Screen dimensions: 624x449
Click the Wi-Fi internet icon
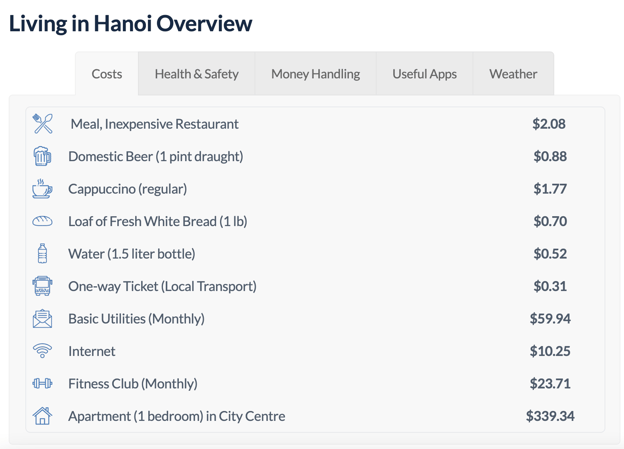coord(42,351)
